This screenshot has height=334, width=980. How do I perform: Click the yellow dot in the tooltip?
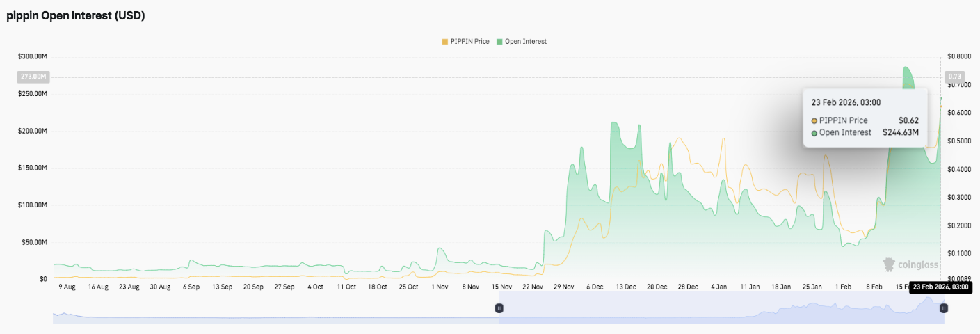[x=814, y=120]
